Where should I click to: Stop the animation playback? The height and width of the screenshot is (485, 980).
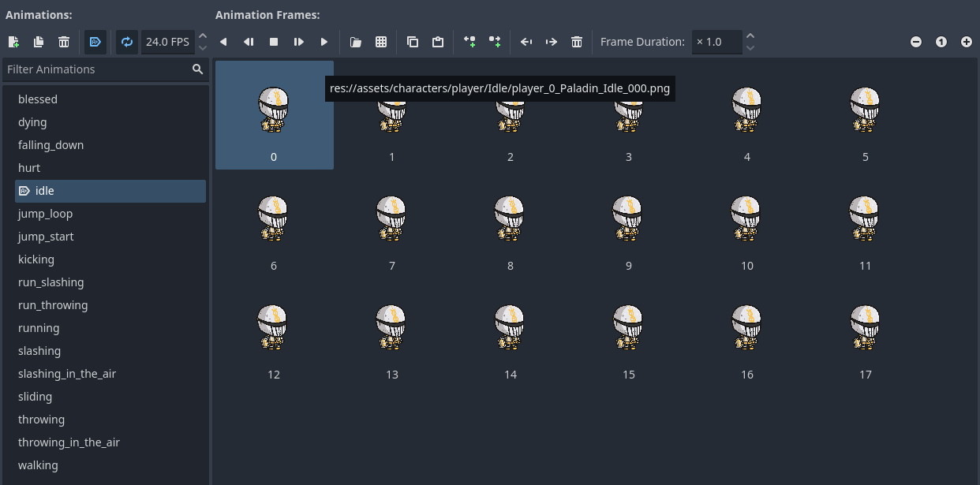274,42
